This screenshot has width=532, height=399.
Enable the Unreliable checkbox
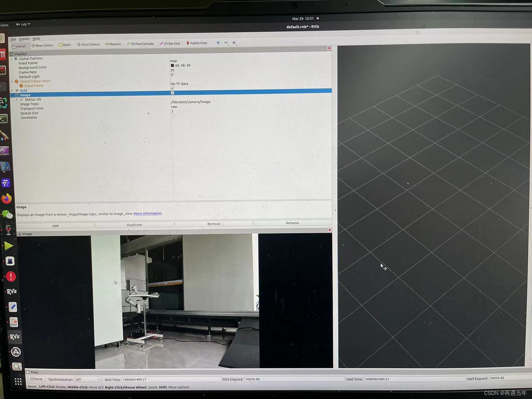click(x=173, y=116)
